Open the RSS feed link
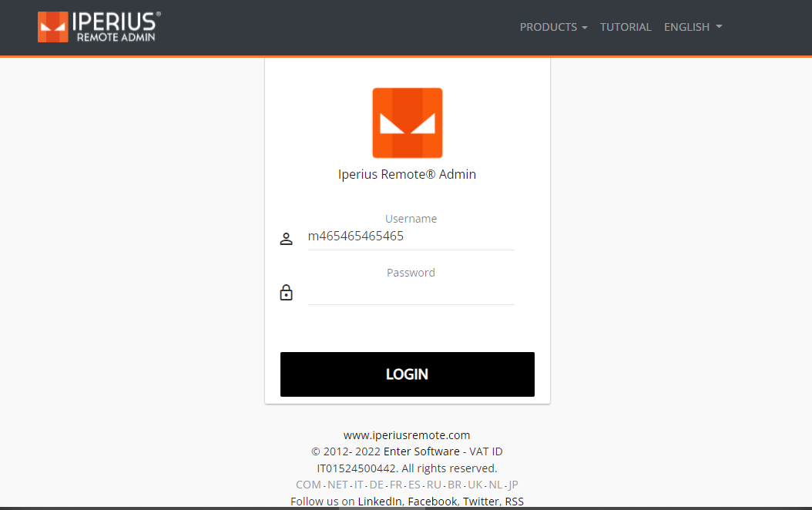This screenshot has width=812, height=510. pos(514,502)
